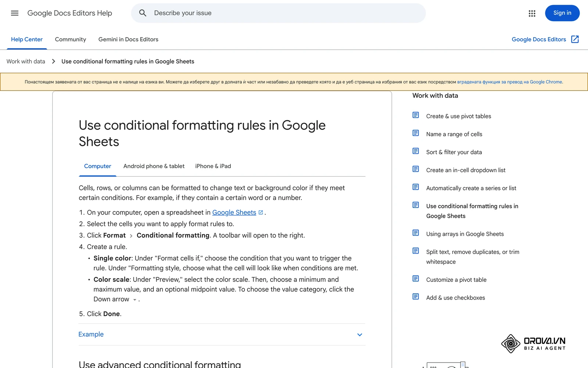Click article icon for Sort & filter your data
Image resolution: width=588 pixels, height=368 pixels.
pos(416,151)
